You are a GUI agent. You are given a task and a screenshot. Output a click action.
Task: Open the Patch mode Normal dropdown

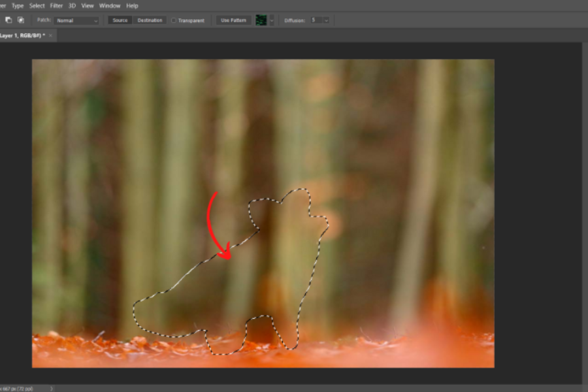[x=76, y=20]
